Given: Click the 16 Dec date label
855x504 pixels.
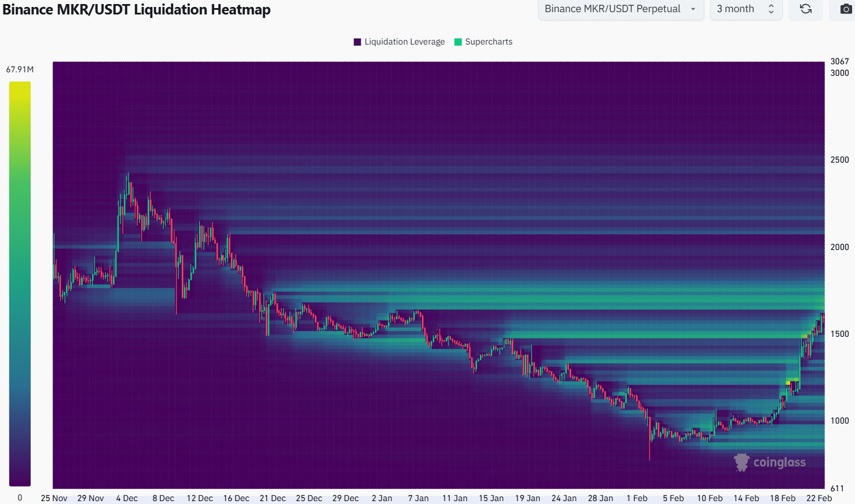Looking at the screenshot, I should (236, 498).
